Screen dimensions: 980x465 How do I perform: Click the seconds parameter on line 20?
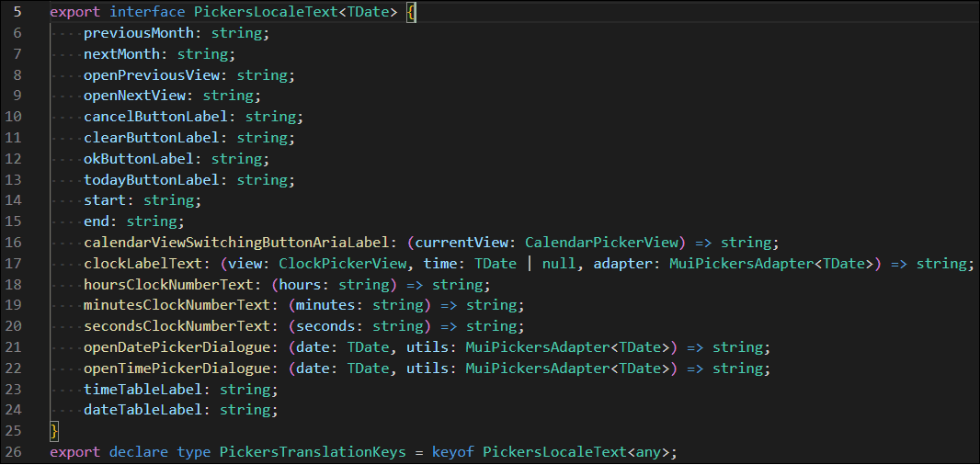click(x=326, y=327)
